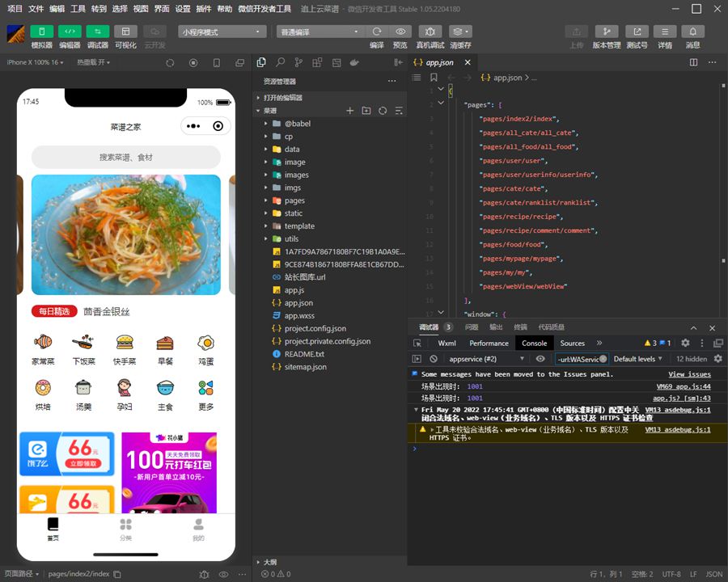
Task: Switch to the Sources tab
Action: 572,343
